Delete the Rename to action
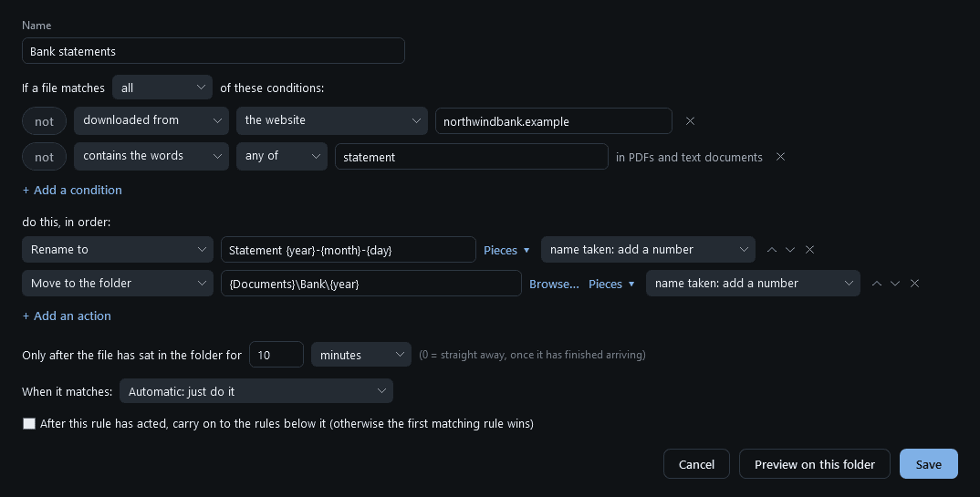The height and width of the screenshot is (497, 980). (809, 250)
